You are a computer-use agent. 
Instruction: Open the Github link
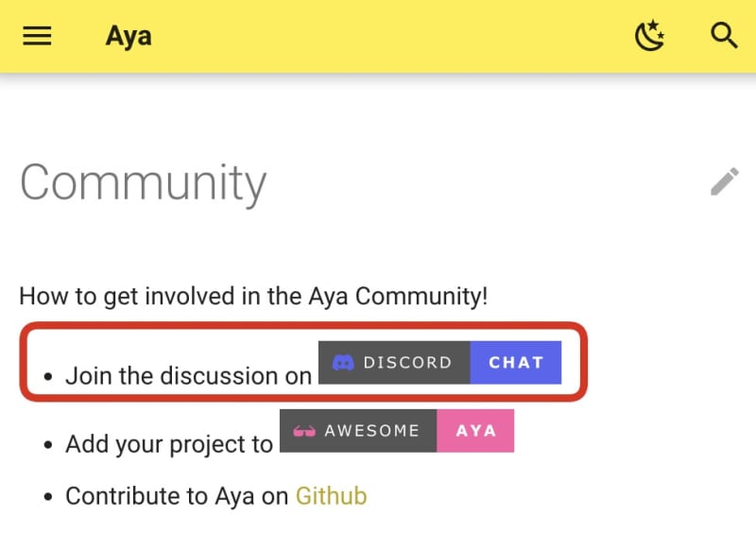point(331,495)
